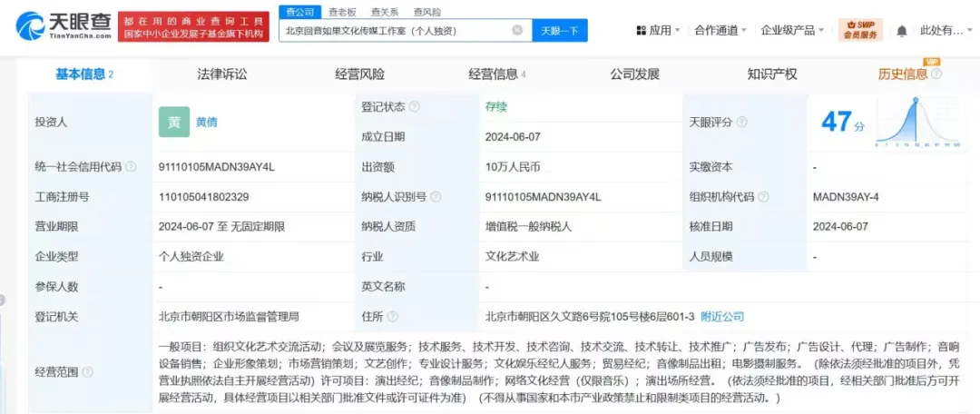Open the notification bell
Viewport: 980px width, 414px height.
point(901,31)
